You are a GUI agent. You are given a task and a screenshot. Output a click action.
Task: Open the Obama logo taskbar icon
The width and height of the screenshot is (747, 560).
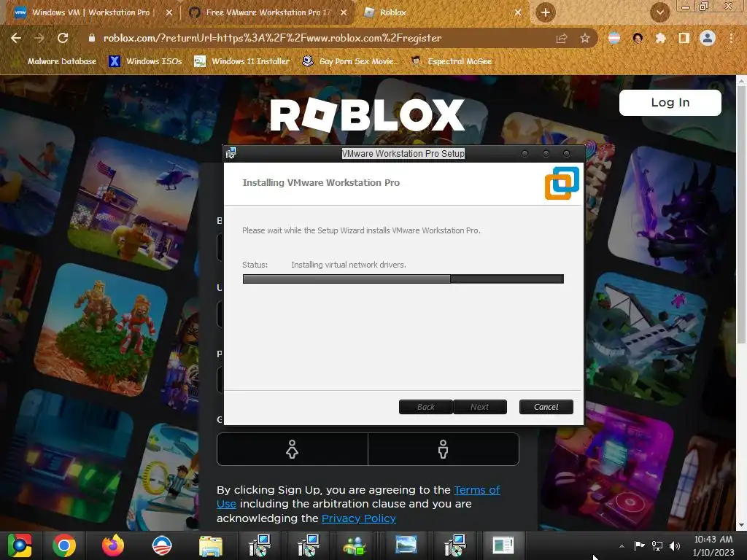pos(161,545)
